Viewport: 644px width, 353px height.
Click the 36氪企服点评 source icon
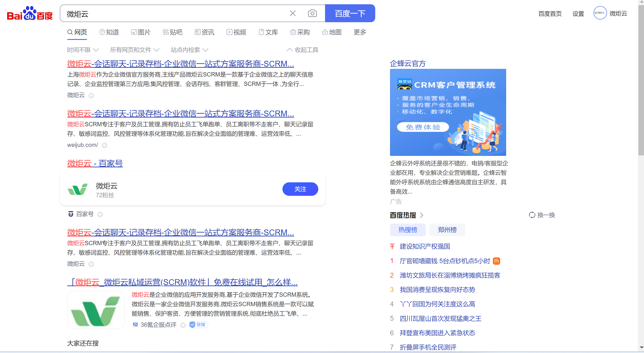tap(135, 325)
